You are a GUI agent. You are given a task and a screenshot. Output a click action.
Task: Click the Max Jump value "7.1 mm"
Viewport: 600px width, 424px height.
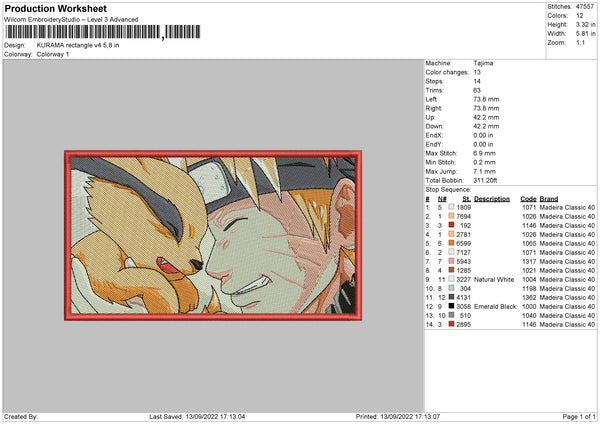coord(484,171)
